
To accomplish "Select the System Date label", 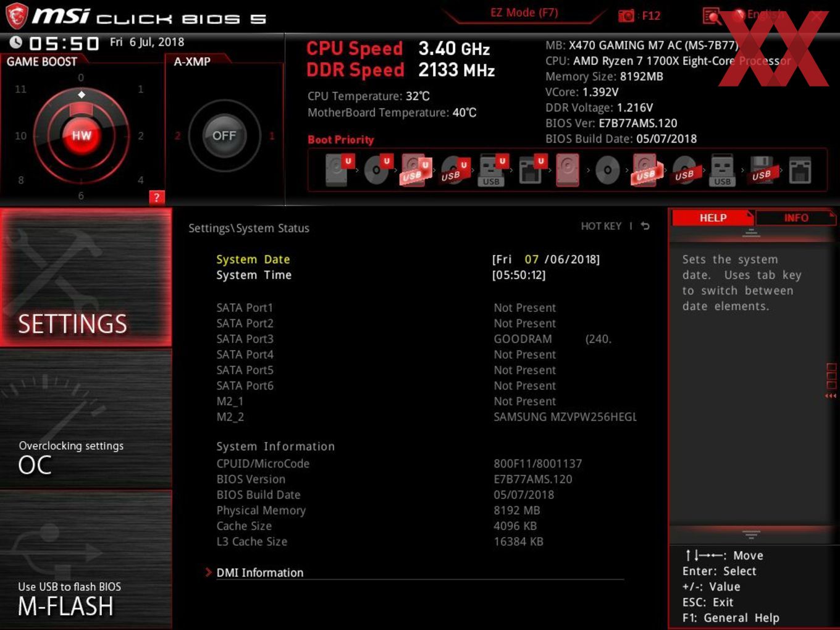I will click(253, 259).
